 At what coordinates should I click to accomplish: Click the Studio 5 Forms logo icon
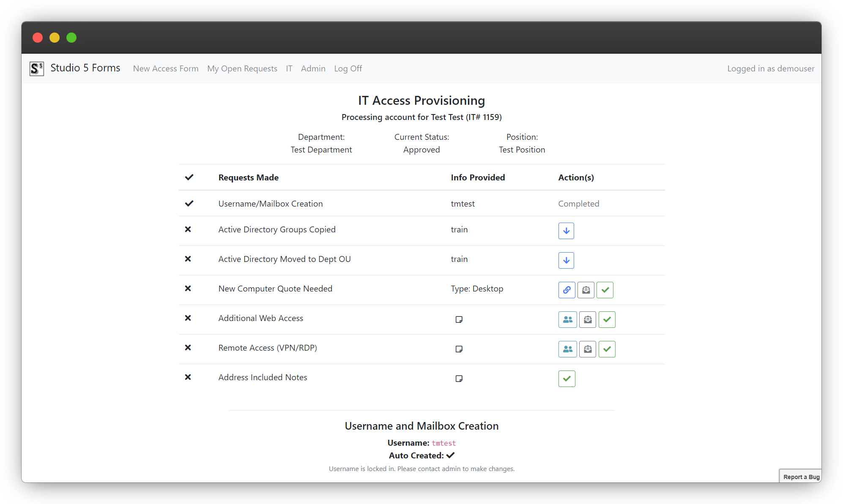(37, 68)
